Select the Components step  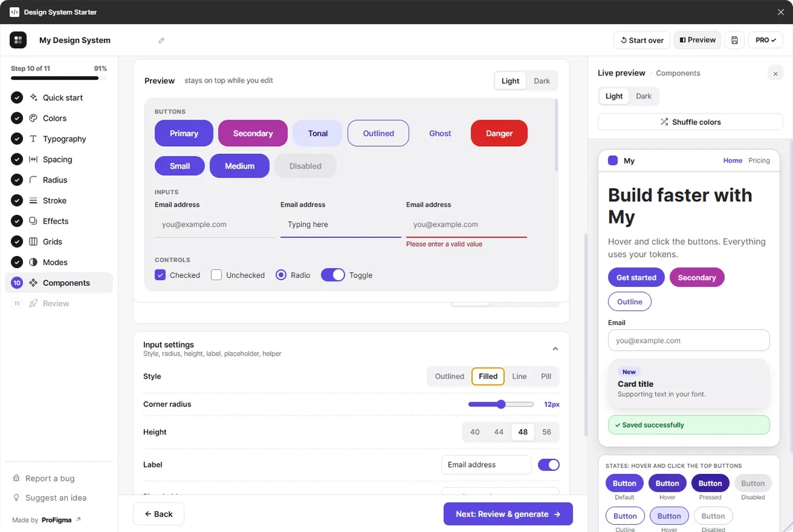[x=59, y=283]
